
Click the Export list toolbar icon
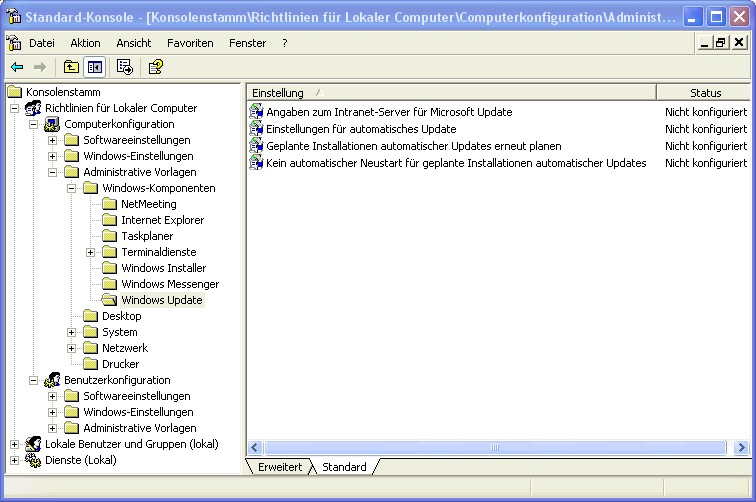pyautogui.click(x=124, y=67)
